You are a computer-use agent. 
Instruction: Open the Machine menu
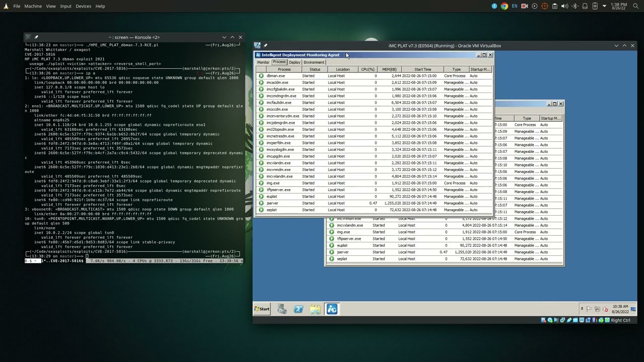(33, 6)
